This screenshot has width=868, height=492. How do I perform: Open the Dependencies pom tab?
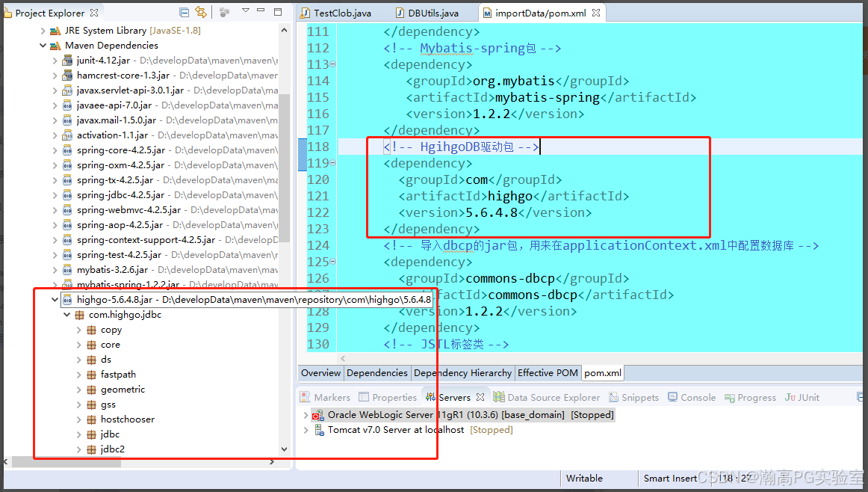[x=377, y=373]
